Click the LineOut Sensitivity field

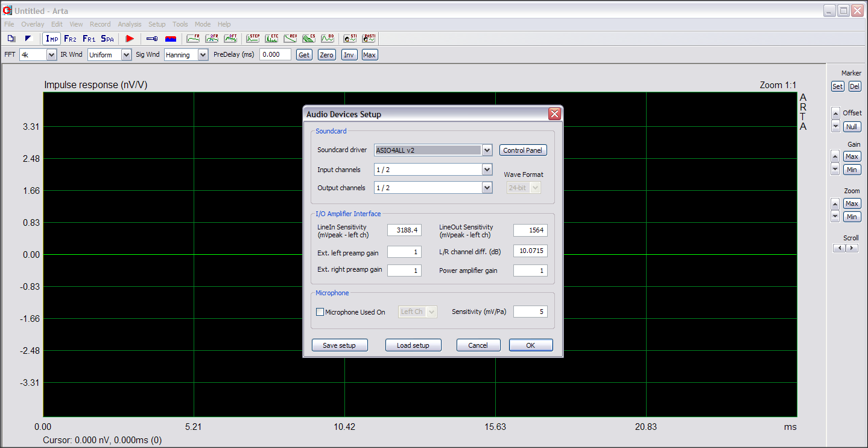click(x=530, y=230)
